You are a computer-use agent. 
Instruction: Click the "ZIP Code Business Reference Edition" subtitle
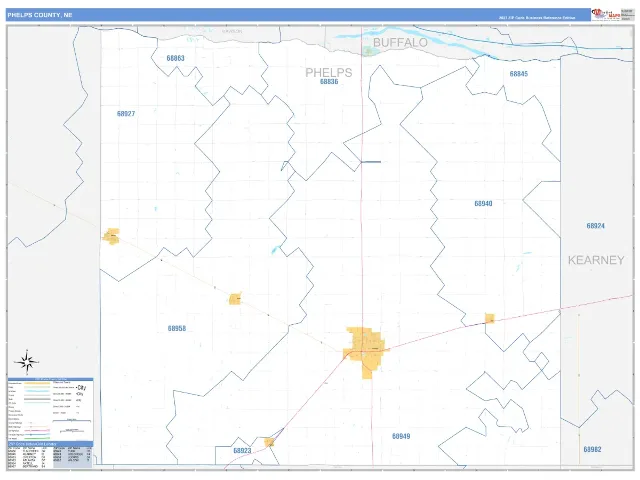tap(537, 18)
